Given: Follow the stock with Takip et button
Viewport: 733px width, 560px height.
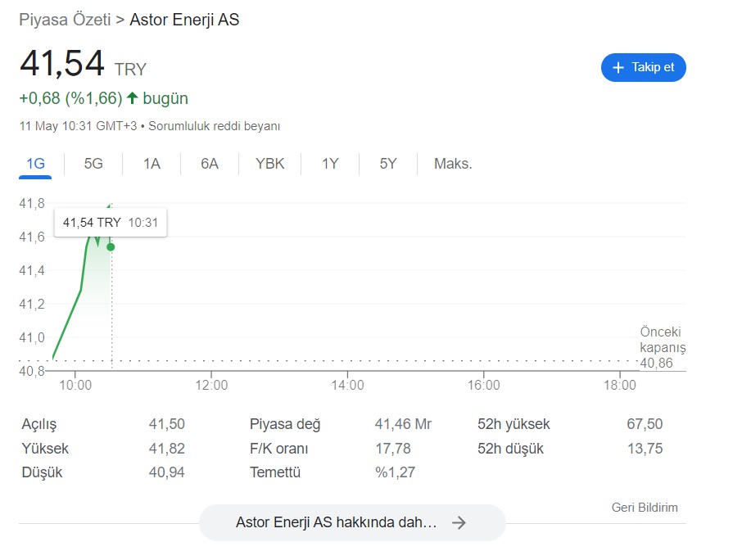Looking at the screenshot, I should pos(644,67).
